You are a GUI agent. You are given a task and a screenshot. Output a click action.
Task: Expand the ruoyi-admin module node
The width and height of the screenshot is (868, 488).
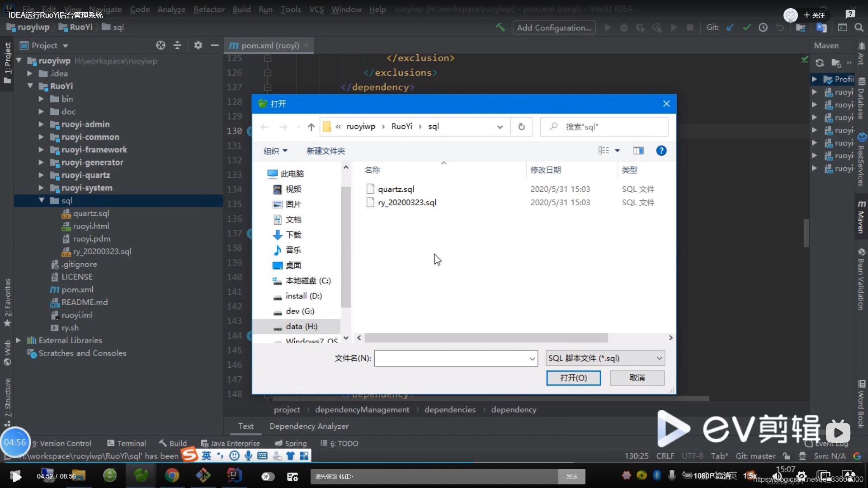41,124
